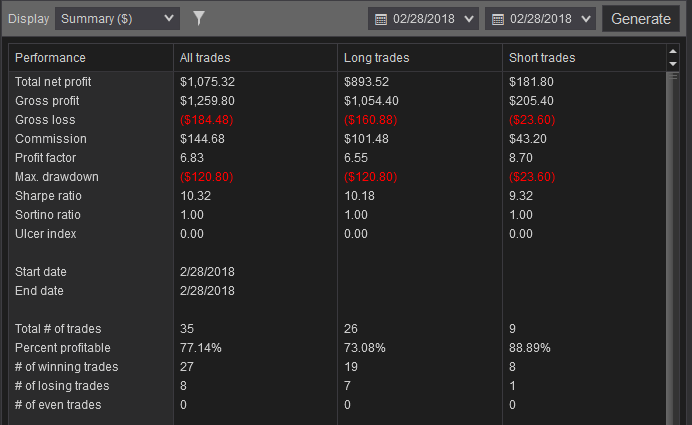The image size is (692, 425).
Task: Select the 10.18 long Sharpe ratio value
Action: coord(359,196)
